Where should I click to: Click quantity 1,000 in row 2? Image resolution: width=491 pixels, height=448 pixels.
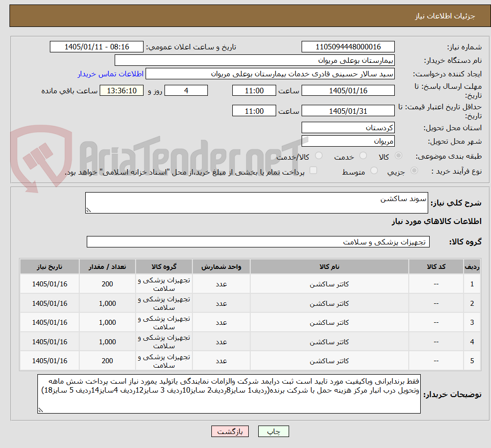pos(107,304)
